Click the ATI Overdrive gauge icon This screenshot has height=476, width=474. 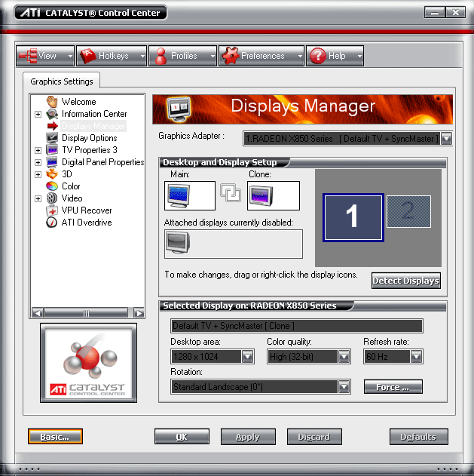(x=52, y=223)
